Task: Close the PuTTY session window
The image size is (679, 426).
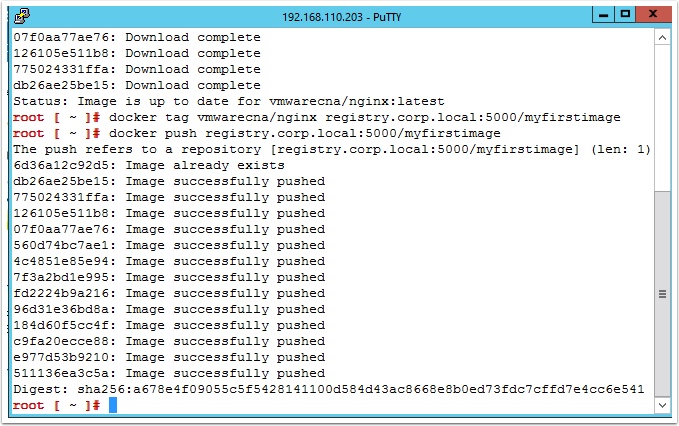Action: (x=653, y=14)
